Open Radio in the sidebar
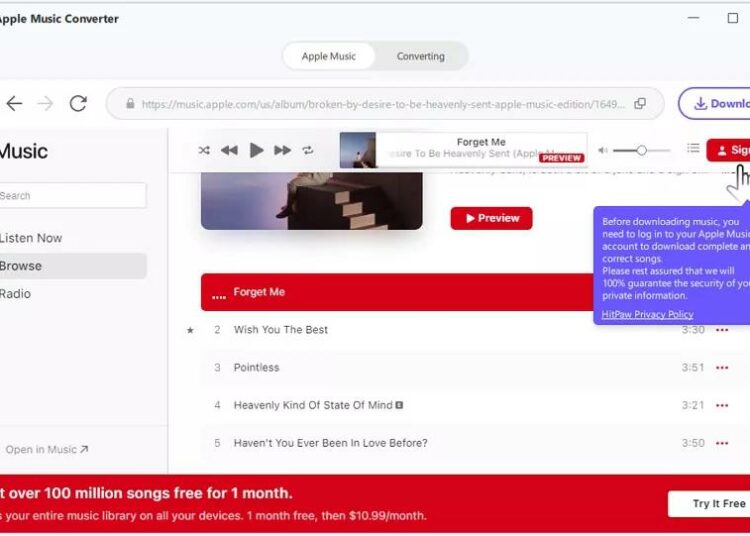The image size is (750, 536). (15, 294)
